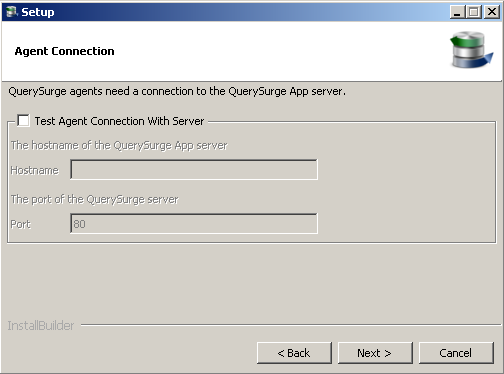
Task: Click into the Hostname input field
Action: tap(194, 170)
